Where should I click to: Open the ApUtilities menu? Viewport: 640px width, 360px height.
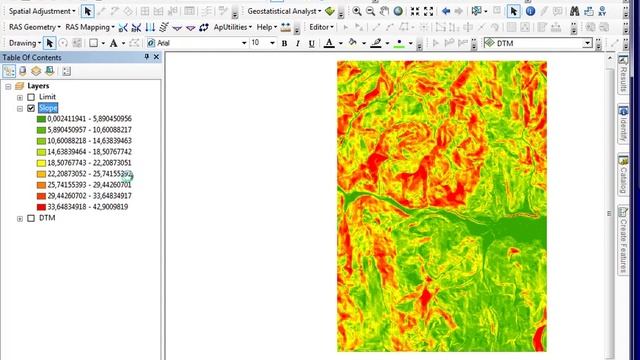pos(233,27)
